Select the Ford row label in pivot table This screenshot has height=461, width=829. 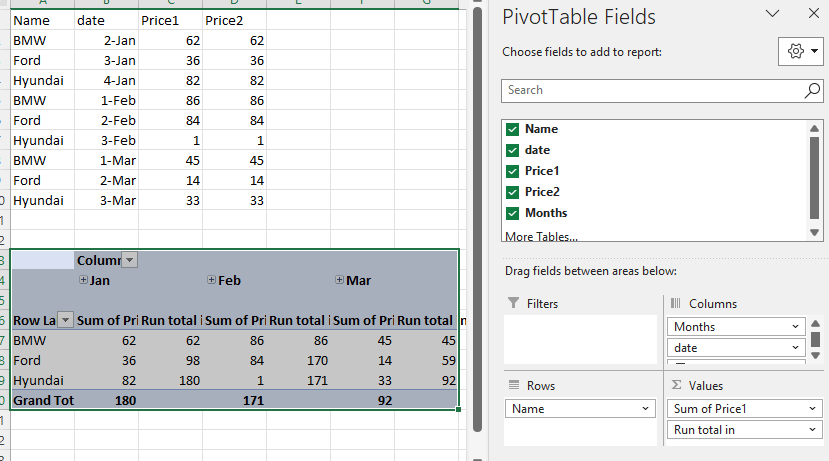[x=42, y=361]
